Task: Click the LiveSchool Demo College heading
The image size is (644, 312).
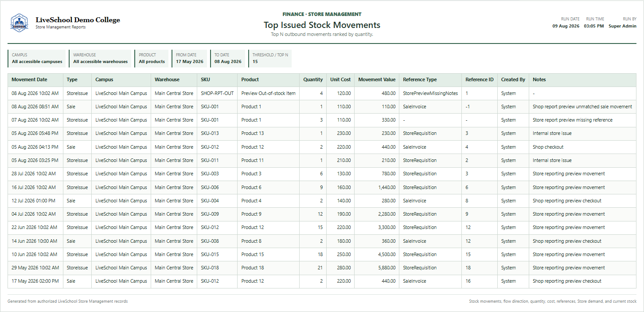Action: [x=78, y=20]
